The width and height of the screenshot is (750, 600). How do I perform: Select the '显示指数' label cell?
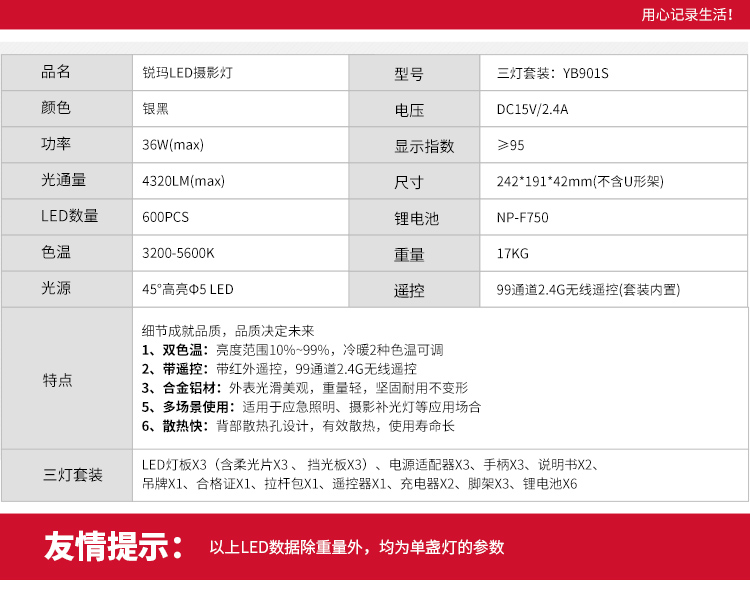(414, 144)
